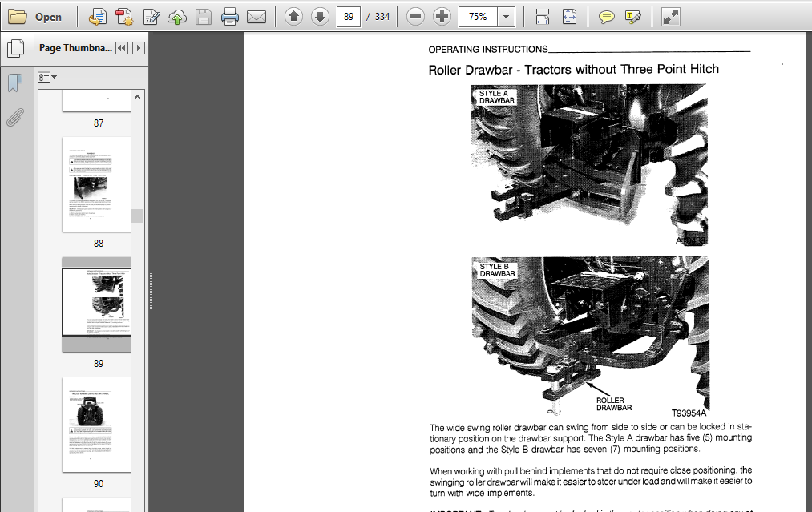Open the Attachments paperclip panel
The image size is (812, 512).
coord(15,118)
